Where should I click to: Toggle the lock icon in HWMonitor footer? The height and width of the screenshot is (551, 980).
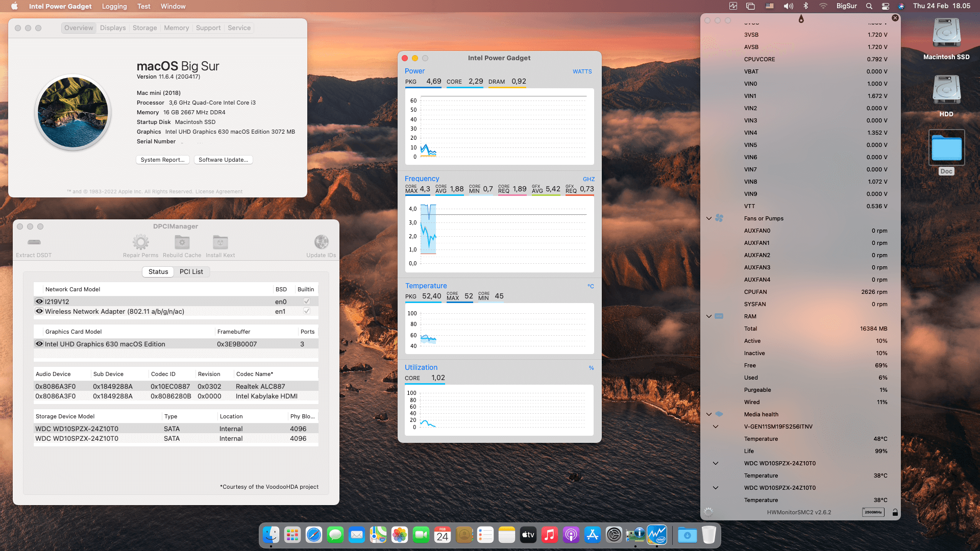click(895, 512)
